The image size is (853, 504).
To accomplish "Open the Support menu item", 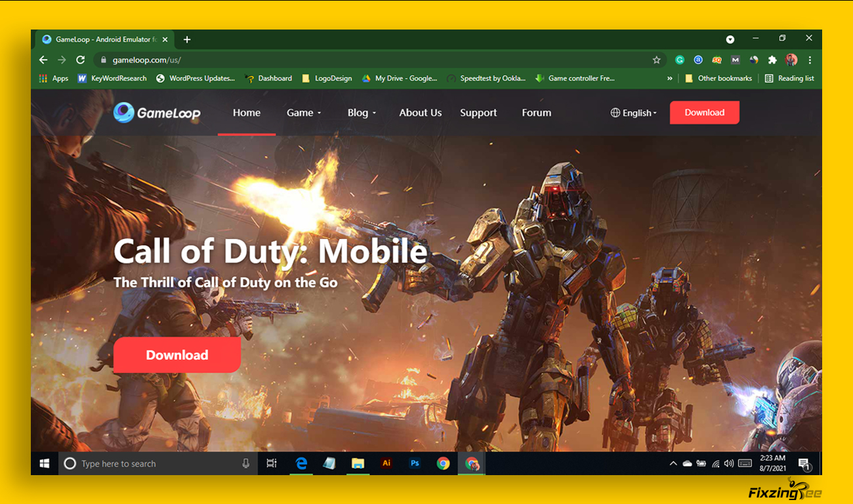I will click(478, 113).
